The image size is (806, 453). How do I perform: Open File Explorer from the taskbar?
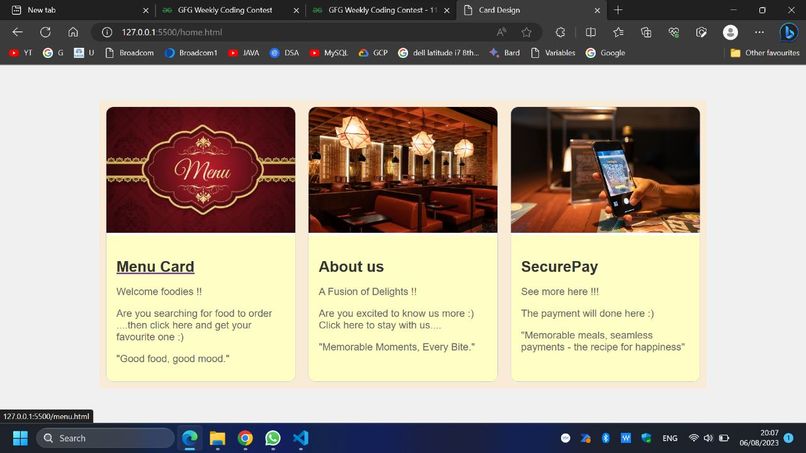pyautogui.click(x=217, y=438)
